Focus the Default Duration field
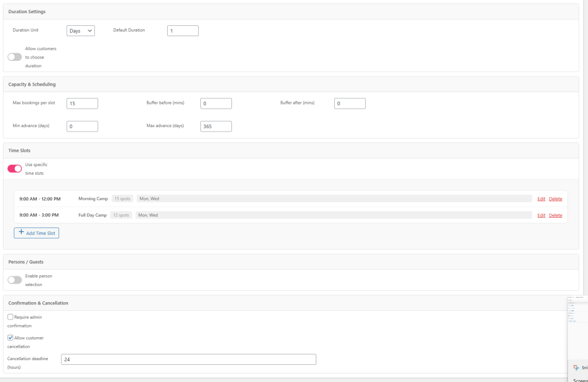588x382 pixels. tap(183, 31)
